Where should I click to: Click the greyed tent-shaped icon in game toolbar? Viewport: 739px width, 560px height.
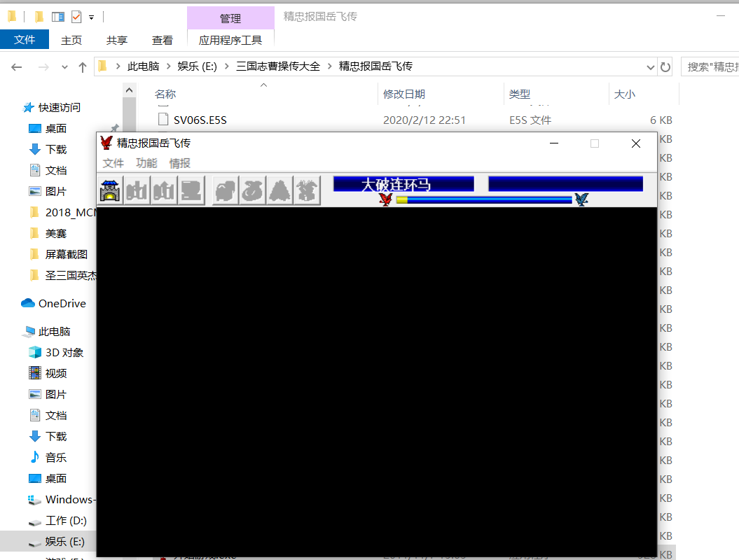(x=280, y=190)
